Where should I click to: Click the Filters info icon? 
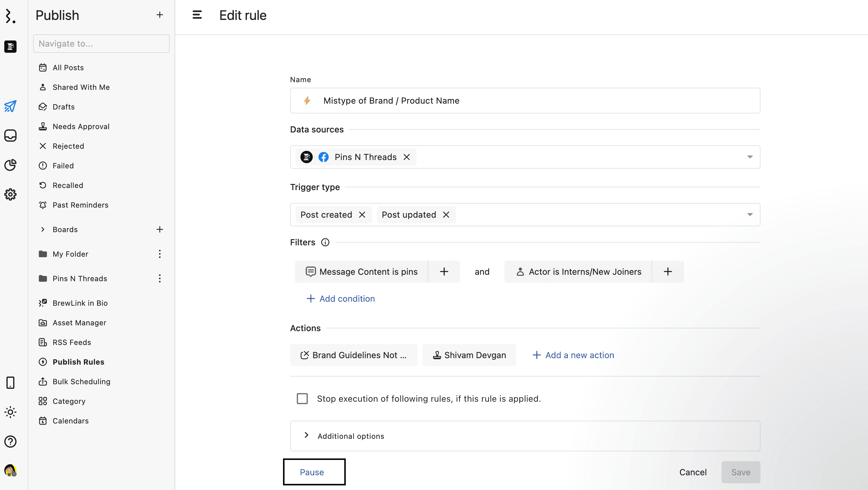[325, 242]
